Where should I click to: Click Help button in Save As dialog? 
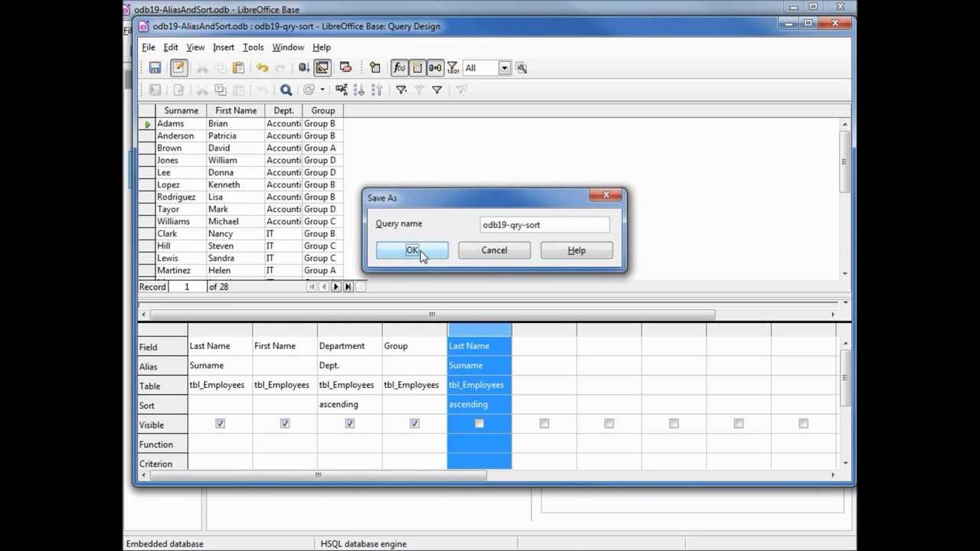(577, 250)
